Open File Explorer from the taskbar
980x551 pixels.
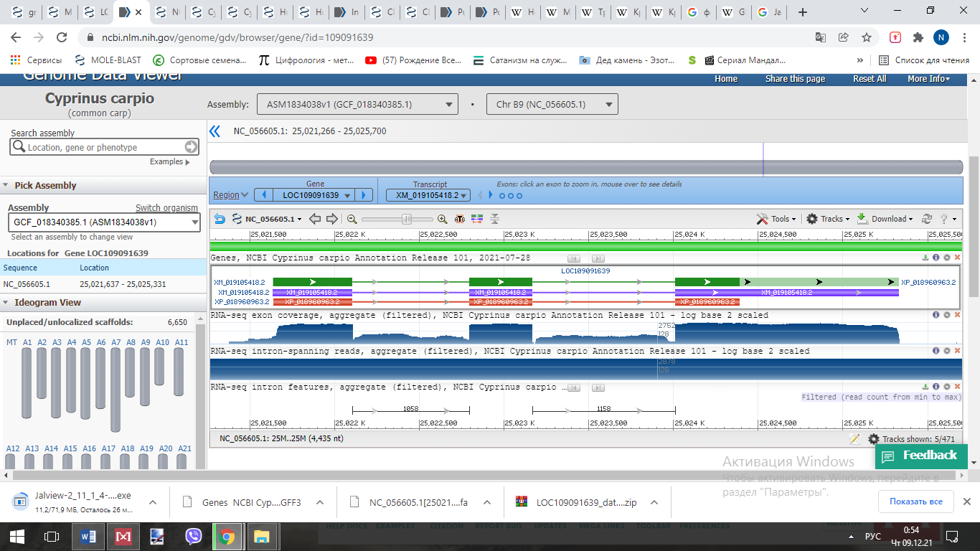261,536
